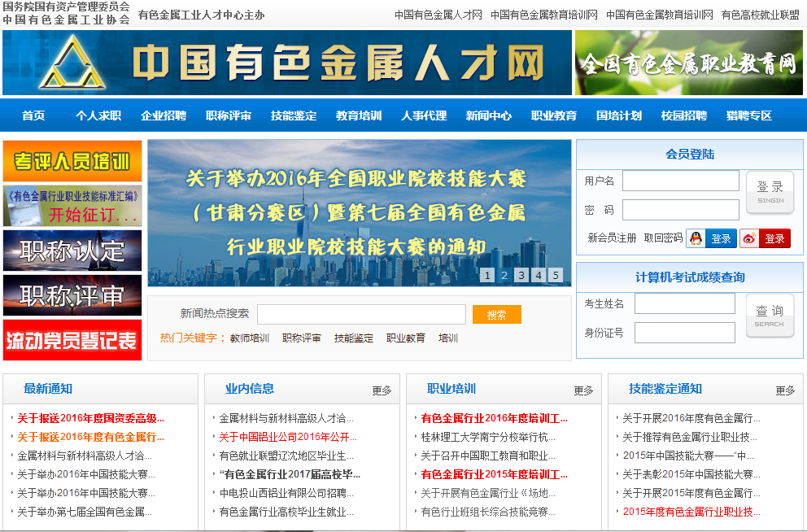The height and width of the screenshot is (532, 807).
Task: Open the 企业招聘 nav menu
Action: [x=164, y=116]
